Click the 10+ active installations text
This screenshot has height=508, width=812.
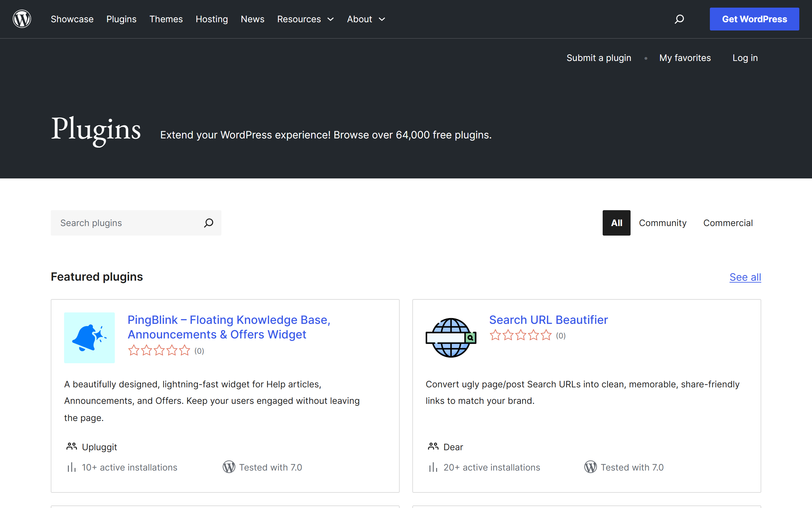129,467
